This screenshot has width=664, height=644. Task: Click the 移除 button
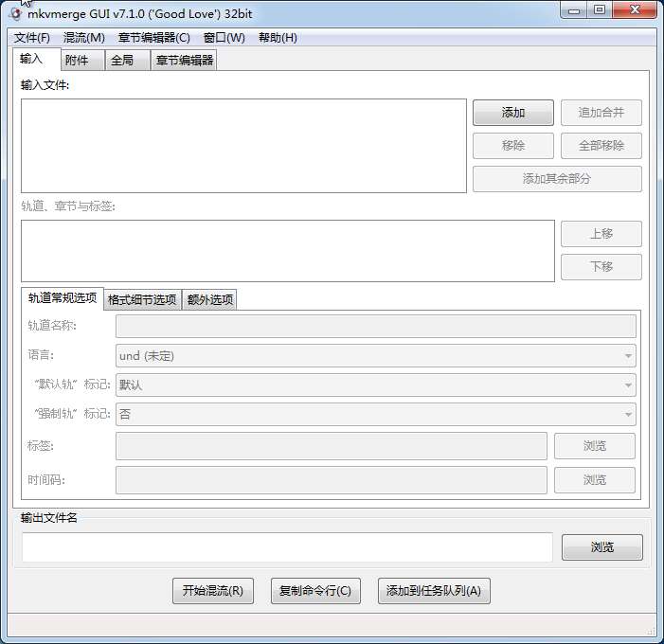tap(513, 146)
